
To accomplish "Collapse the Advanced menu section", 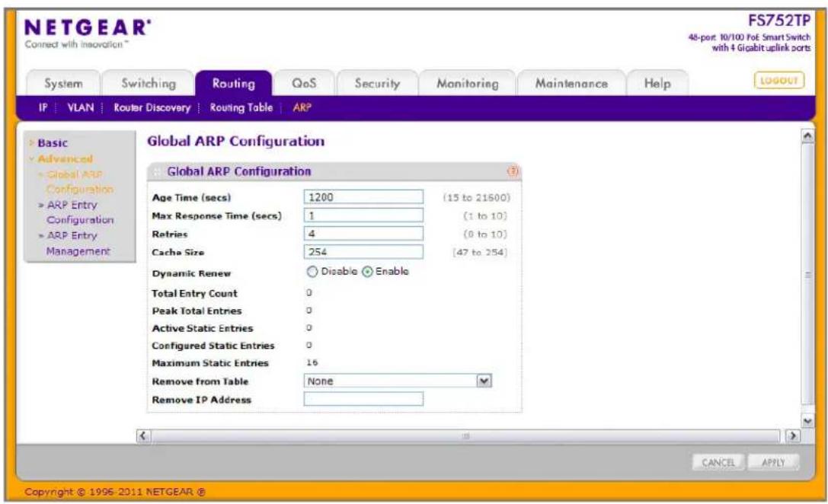I will coord(65,159).
